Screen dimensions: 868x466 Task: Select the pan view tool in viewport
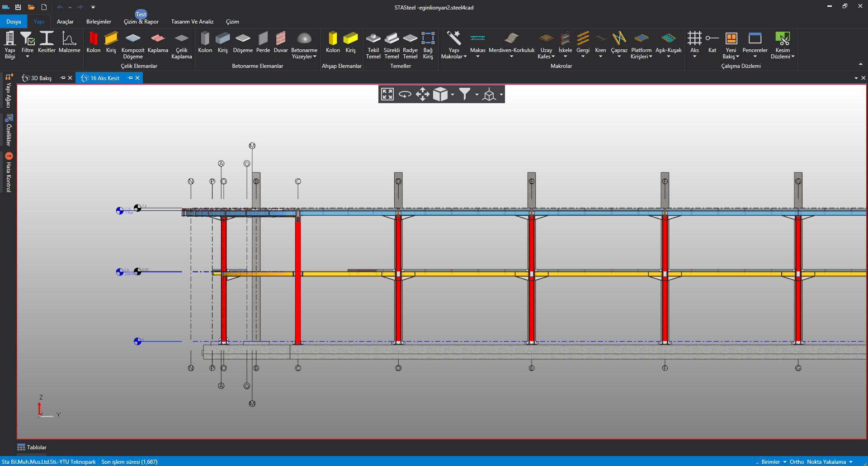(x=422, y=94)
